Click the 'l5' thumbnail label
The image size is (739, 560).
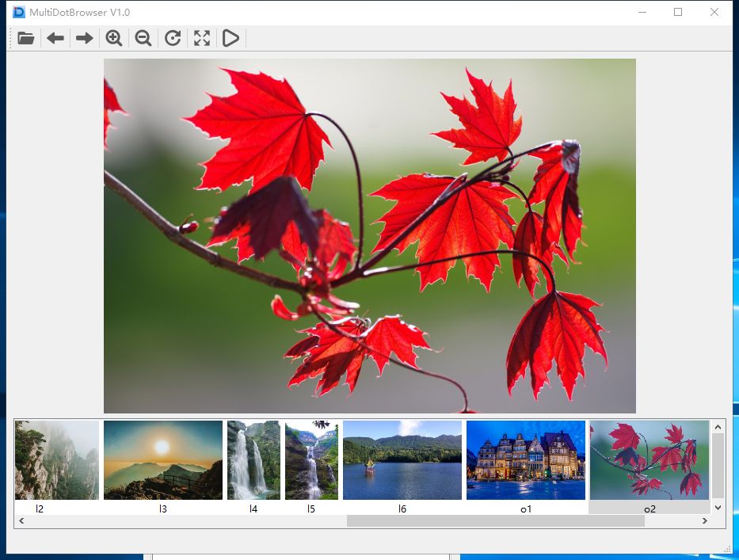pos(311,509)
